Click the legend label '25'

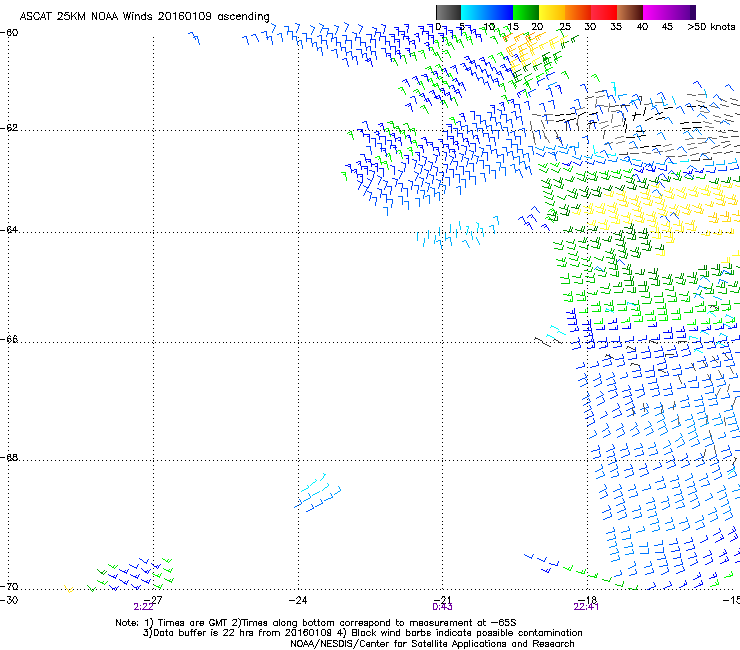[564, 26]
